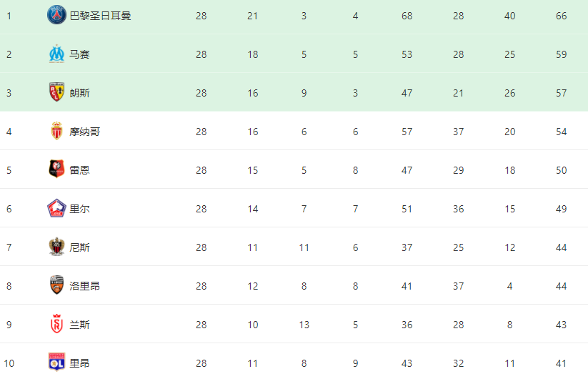Select the 朗斯 team name
The width and height of the screenshot is (588, 379).
coord(80,93)
